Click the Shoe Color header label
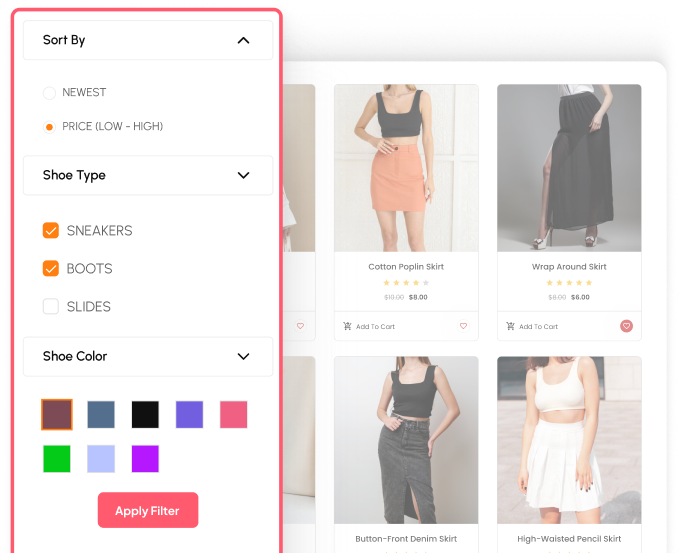This screenshot has width=684, height=553. (x=75, y=356)
